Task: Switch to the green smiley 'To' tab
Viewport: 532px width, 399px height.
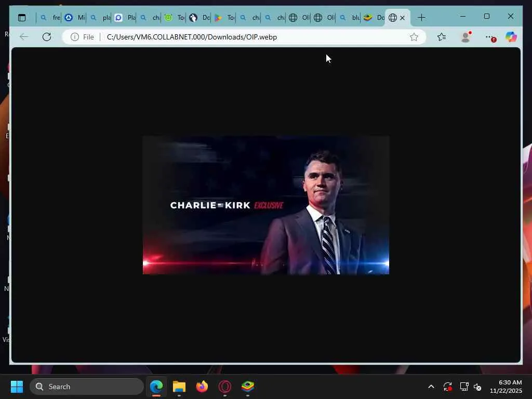Action: tap(175, 18)
